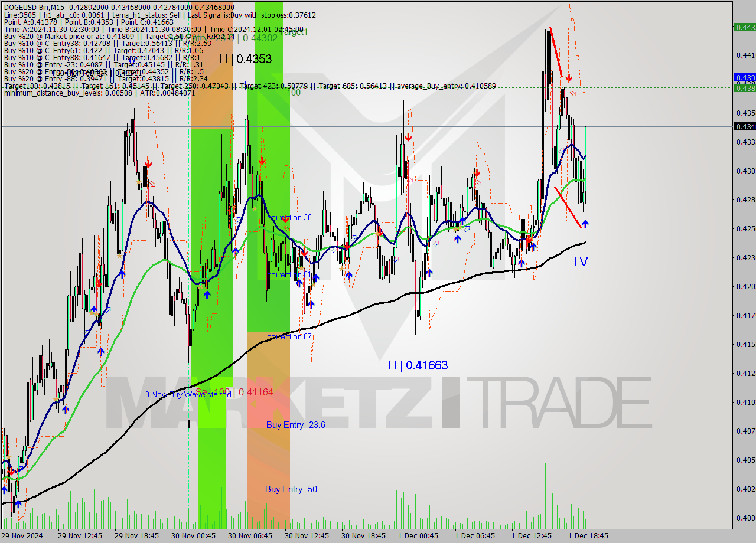Click the '1 Dec 12:45' time axis label
The width and height of the screenshot is (756, 543).
531,536
